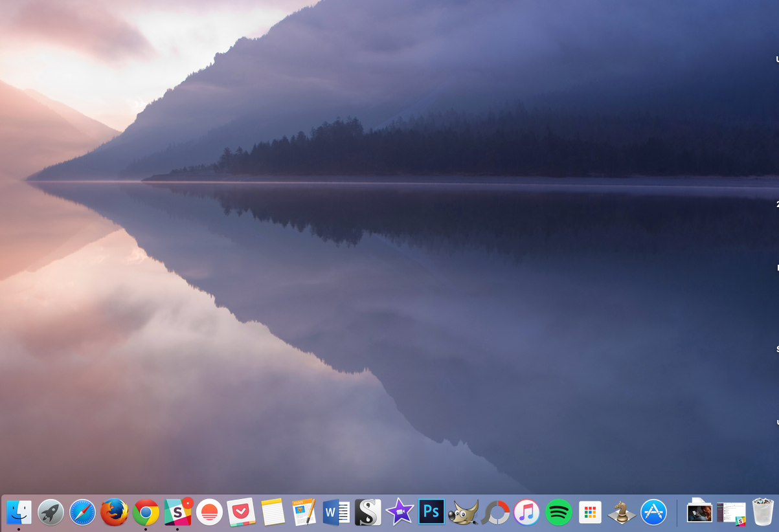Open the Trash in the dock
The width and height of the screenshot is (779, 532).
[763, 512]
